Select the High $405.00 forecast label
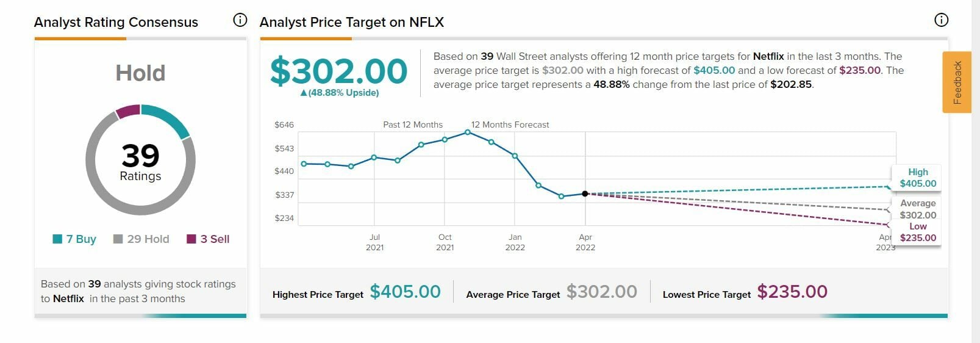The image size is (980, 343). (x=917, y=178)
